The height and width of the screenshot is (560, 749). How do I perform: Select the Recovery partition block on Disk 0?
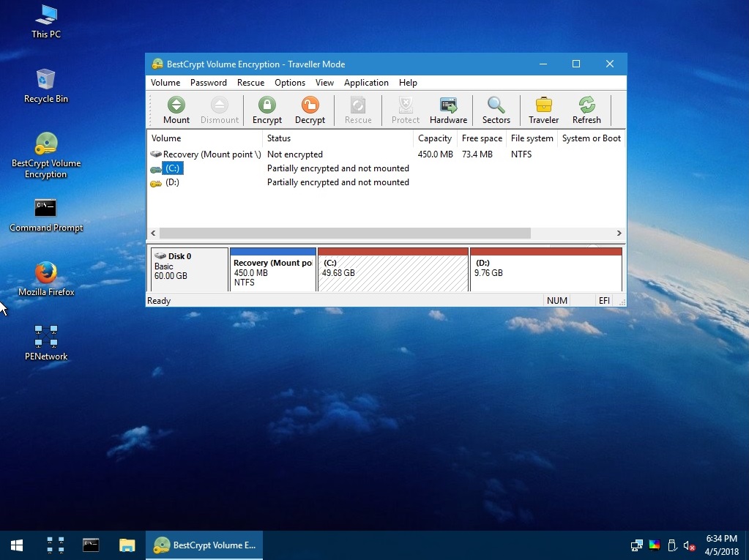[273, 269]
